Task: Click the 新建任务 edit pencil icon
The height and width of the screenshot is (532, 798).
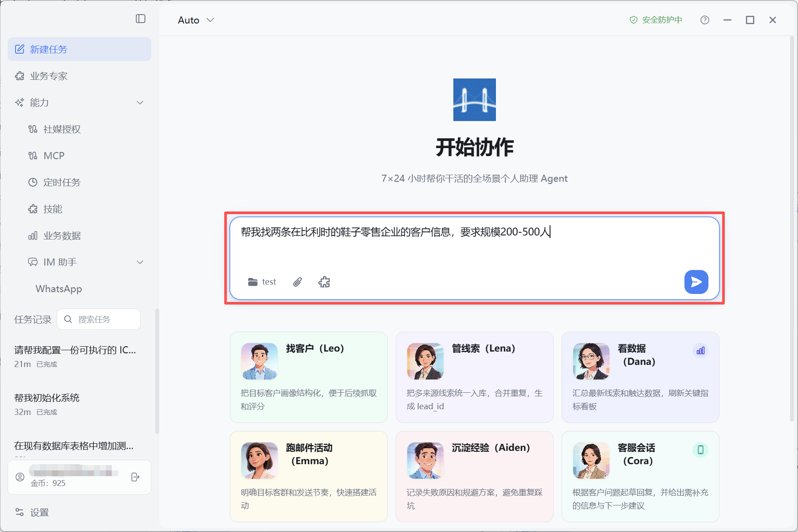Action: 20,49
